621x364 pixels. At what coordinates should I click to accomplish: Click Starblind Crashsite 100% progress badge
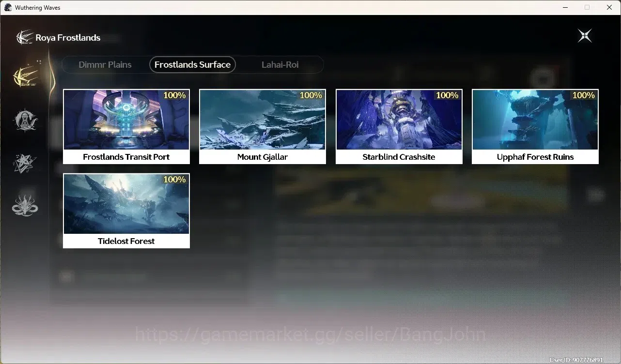[447, 95]
